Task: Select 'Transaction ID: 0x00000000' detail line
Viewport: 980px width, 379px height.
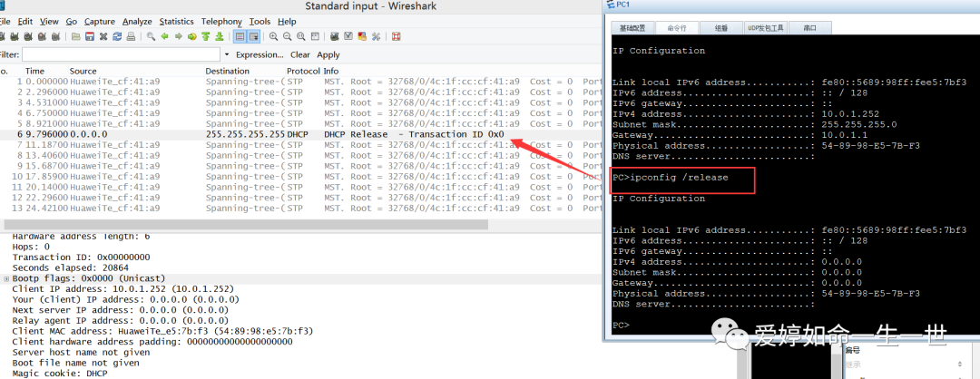Action: point(82,258)
